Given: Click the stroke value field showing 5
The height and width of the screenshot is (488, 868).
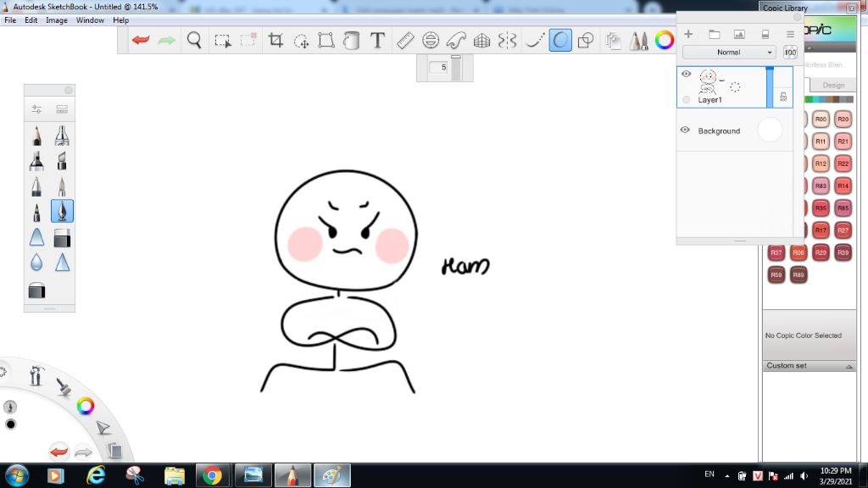Looking at the screenshot, I should pyautogui.click(x=438, y=68).
